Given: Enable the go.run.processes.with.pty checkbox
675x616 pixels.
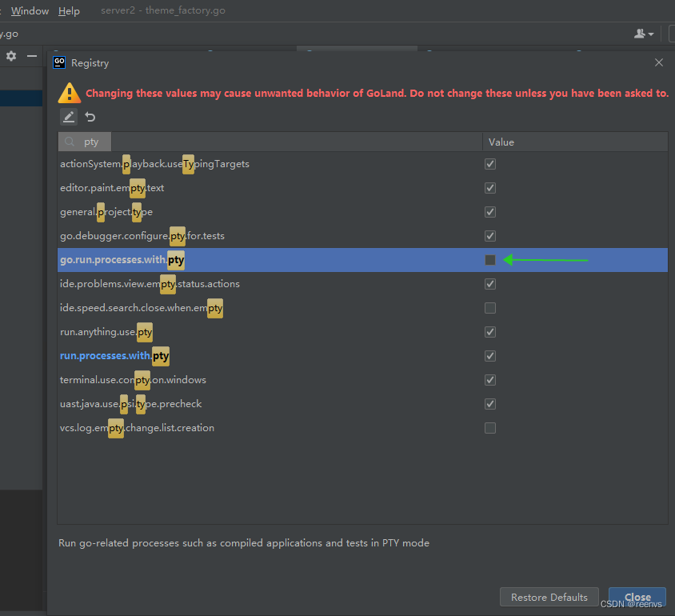Looking at the screenshot, I should click(489, 260).
